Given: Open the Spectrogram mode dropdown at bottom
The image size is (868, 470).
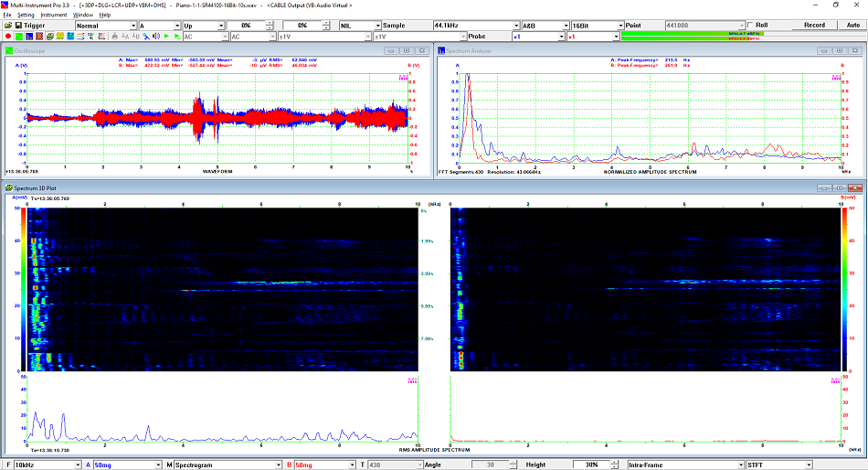Looking at the screenshot, I should tap(228, 465).
